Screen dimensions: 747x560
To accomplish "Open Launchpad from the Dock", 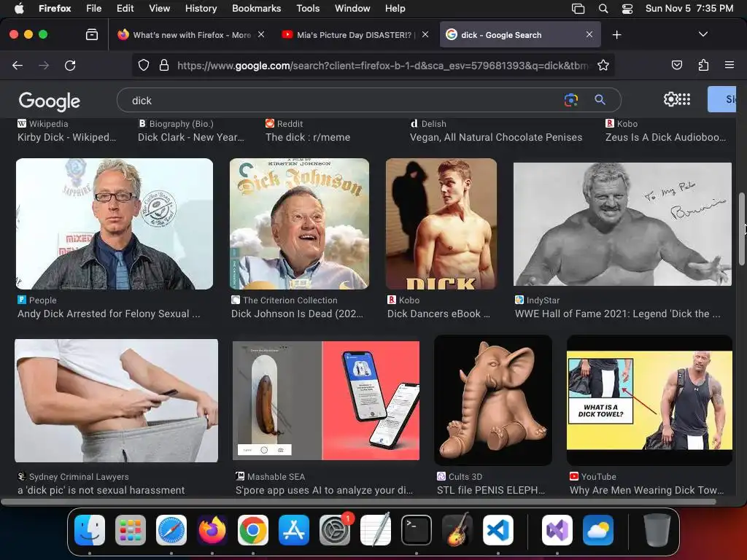I will click(131, 530).
